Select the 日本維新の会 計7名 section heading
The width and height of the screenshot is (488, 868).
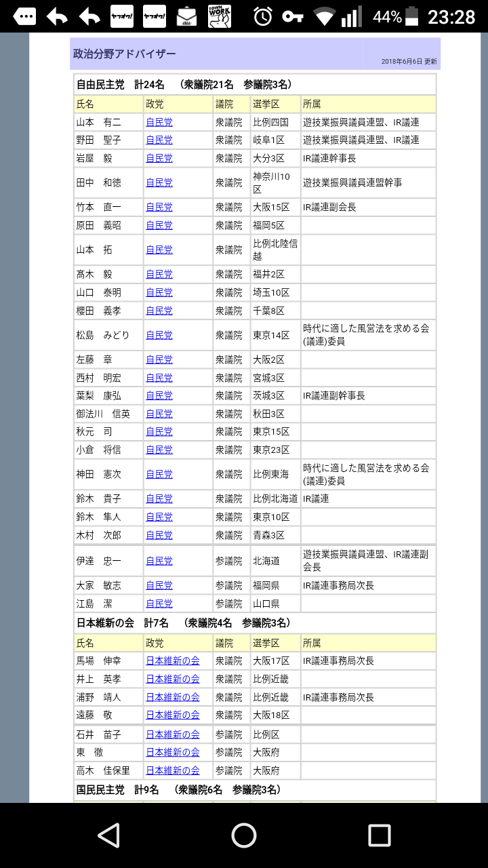(183, 623)
